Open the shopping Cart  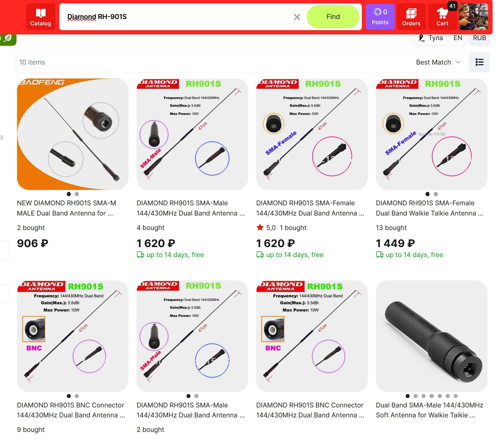442,17
